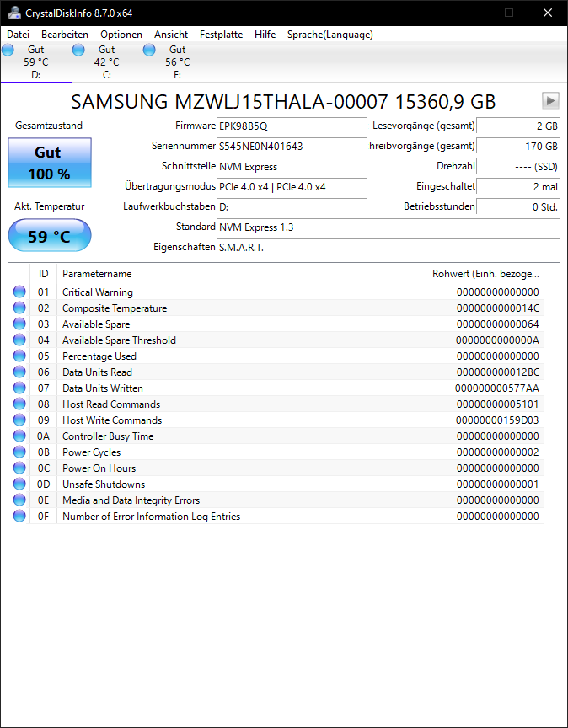
Task: Click the Betriebsstunden value 0 Std.
Action: (518, 206)
